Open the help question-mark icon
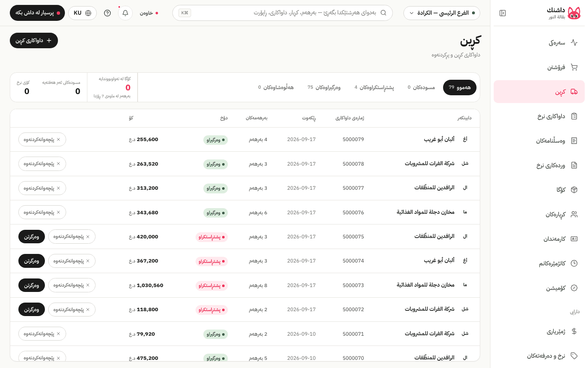 pos(107,13)
